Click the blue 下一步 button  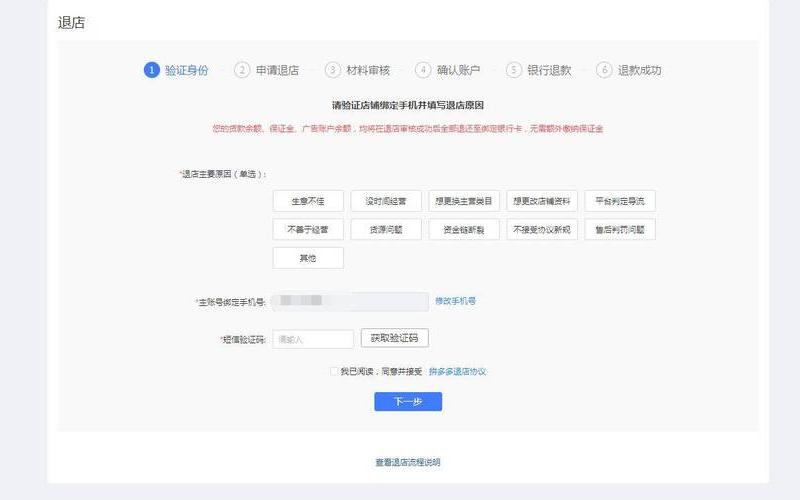click(x=408, y=402)
